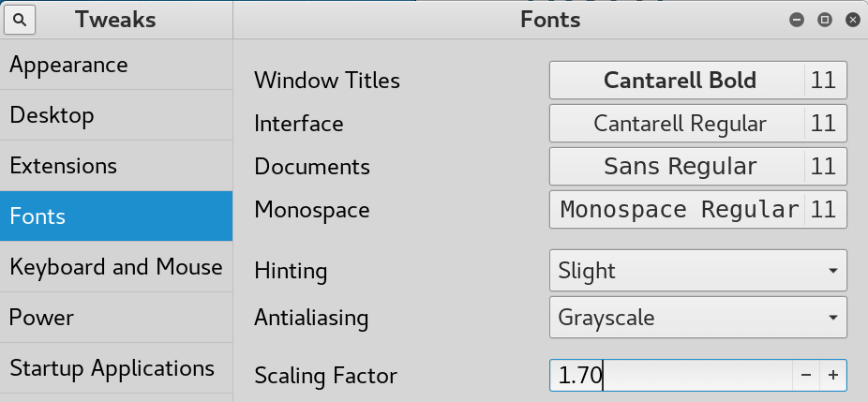
Task: Switch to Power settings
Action: (x=116, y=318)
